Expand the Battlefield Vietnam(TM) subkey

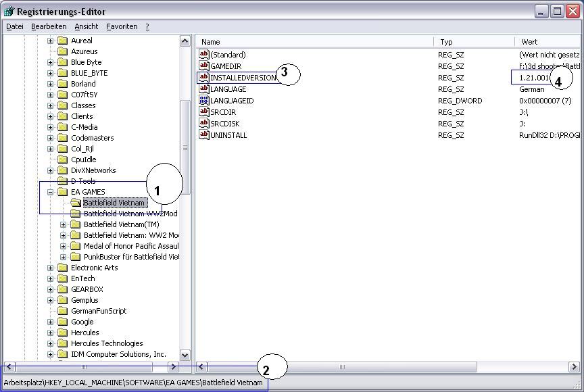[x=63, y=224]
